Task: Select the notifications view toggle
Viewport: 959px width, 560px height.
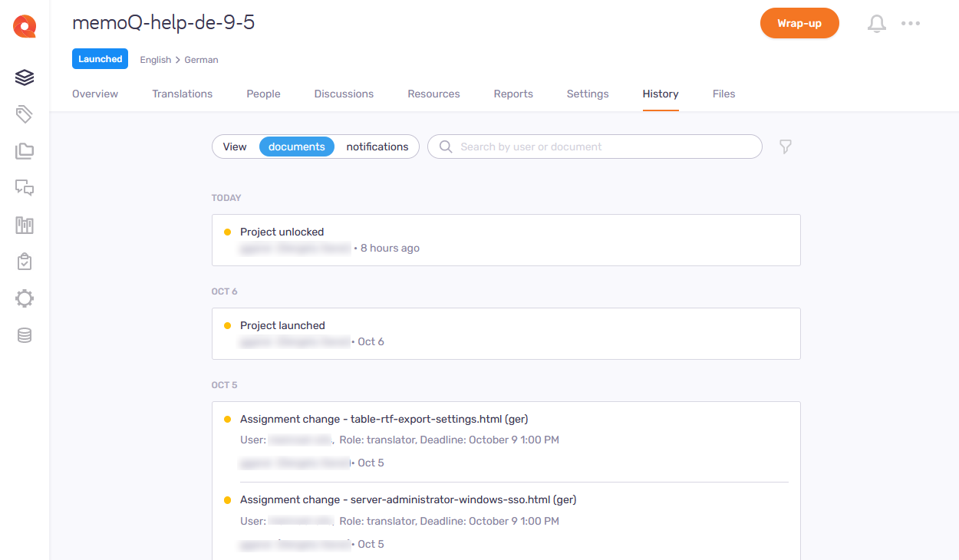Action: click(x=377, y=147)
